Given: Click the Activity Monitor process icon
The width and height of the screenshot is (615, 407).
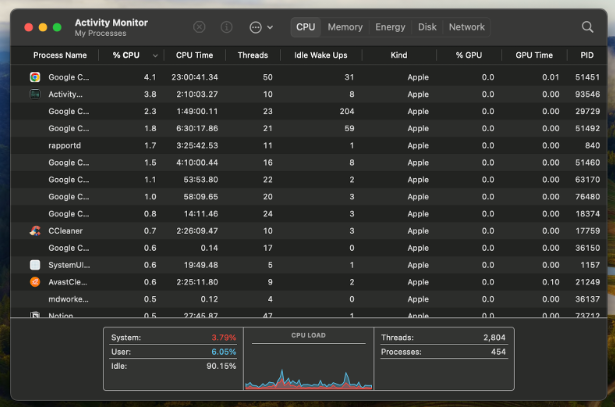Looking at the screenshot, I should 35,94.
